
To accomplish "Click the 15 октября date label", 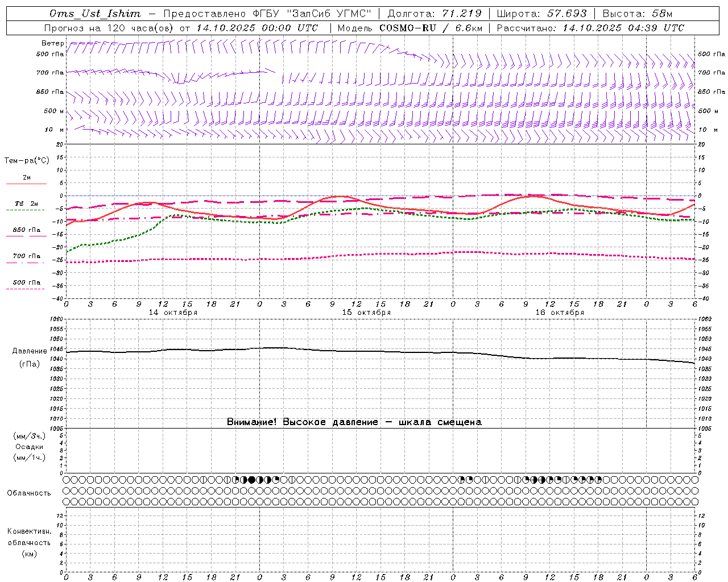I will click(x=366, y=313).
